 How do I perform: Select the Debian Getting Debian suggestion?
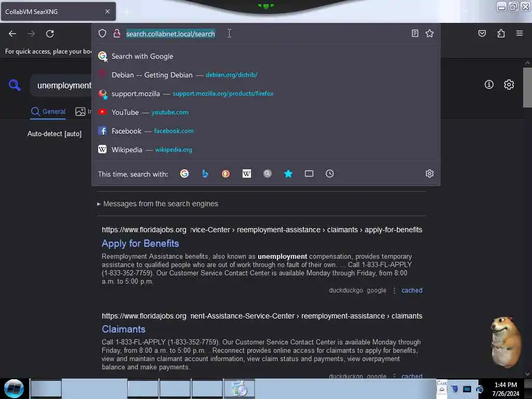[266, 75]
